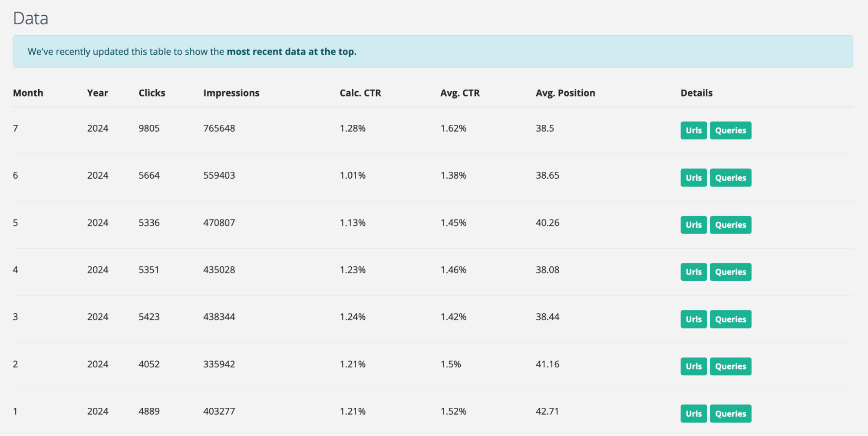
Task: Click the Avg. Position column header
Action: coord(565,93)
